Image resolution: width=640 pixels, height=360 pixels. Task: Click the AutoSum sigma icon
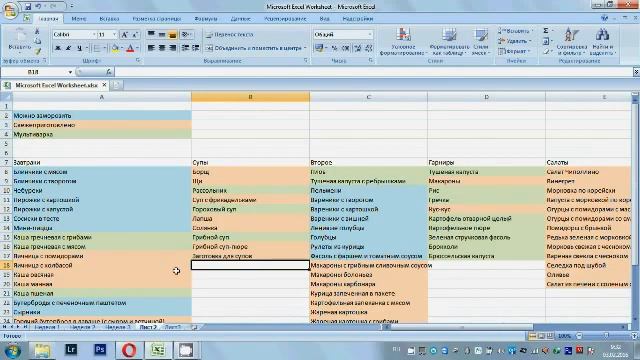(x=546, y=31)
